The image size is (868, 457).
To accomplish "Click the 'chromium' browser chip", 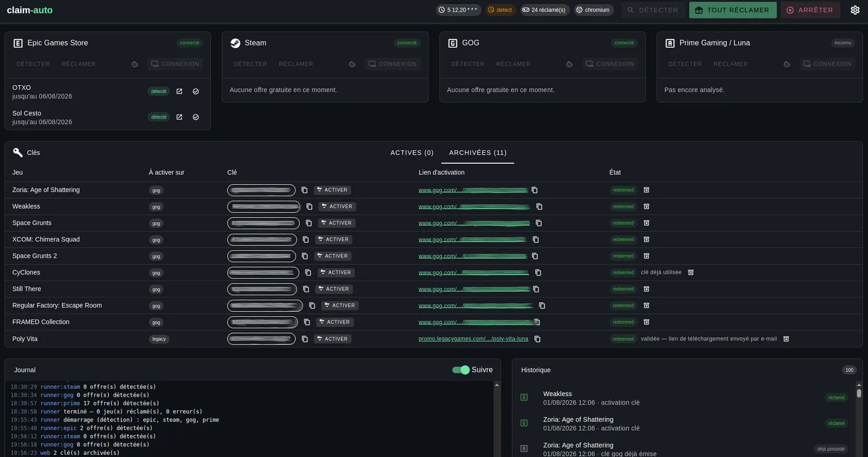I will pos(594,10).
